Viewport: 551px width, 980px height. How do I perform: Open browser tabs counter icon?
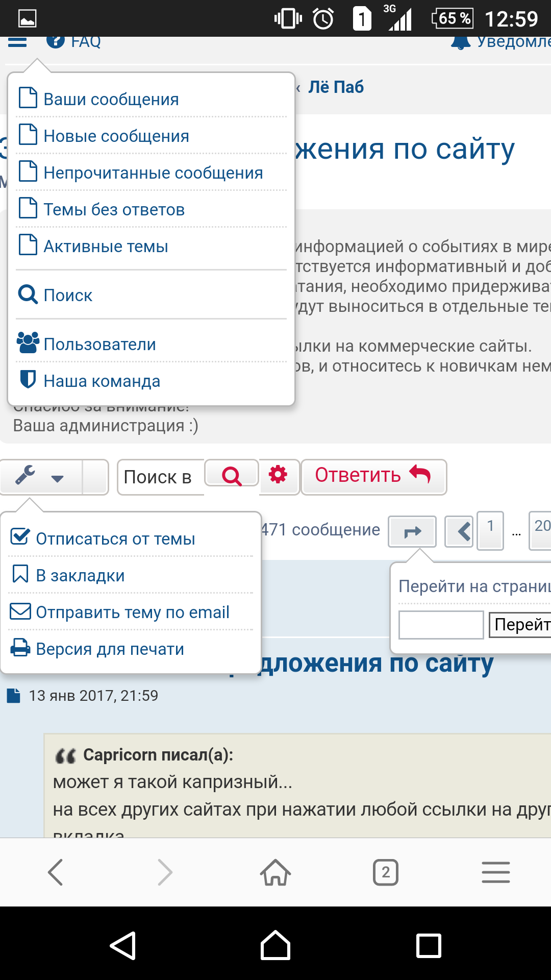[386, 872]
